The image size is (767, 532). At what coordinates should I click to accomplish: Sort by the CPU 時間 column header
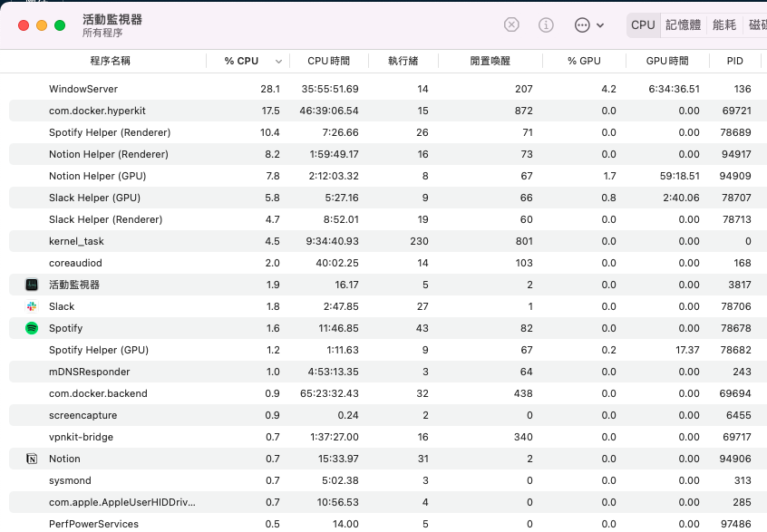point(329,61)
